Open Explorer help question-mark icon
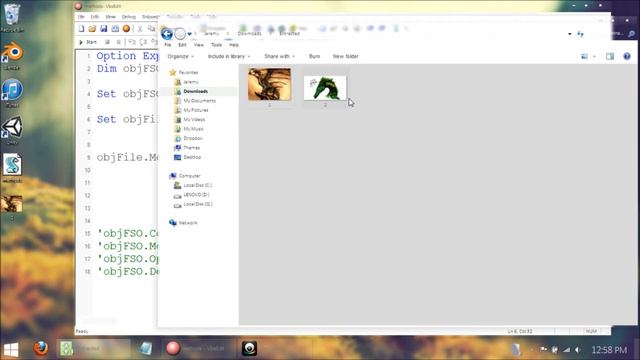 click(x=627, y=56)
